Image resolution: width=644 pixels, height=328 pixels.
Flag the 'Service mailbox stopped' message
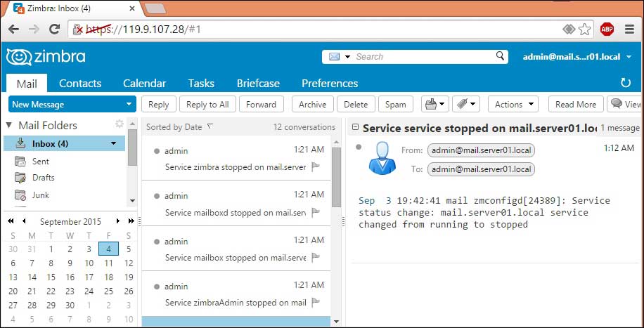coord(316,257)
